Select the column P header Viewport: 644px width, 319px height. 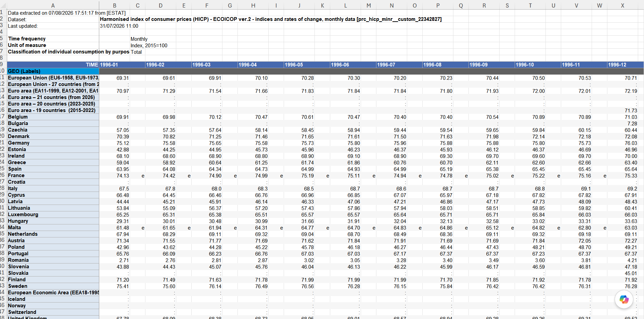(438, 5)
